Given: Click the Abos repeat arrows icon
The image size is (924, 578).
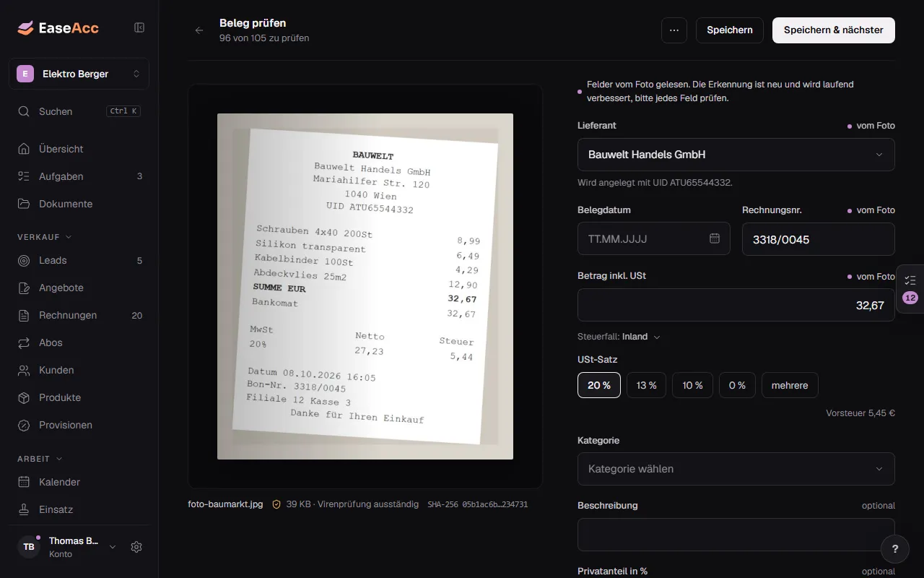Looking at the screenshot, I should tap(25, 342).
